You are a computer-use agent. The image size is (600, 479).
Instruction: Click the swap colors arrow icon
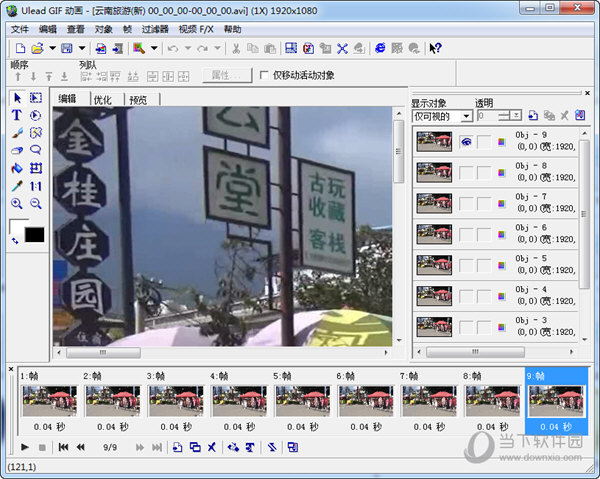[15, 240]
